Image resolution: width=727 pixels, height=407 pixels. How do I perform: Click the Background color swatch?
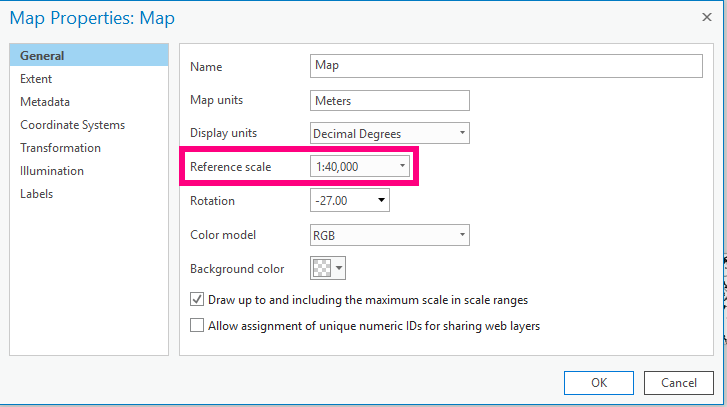[x=322, y=268]
